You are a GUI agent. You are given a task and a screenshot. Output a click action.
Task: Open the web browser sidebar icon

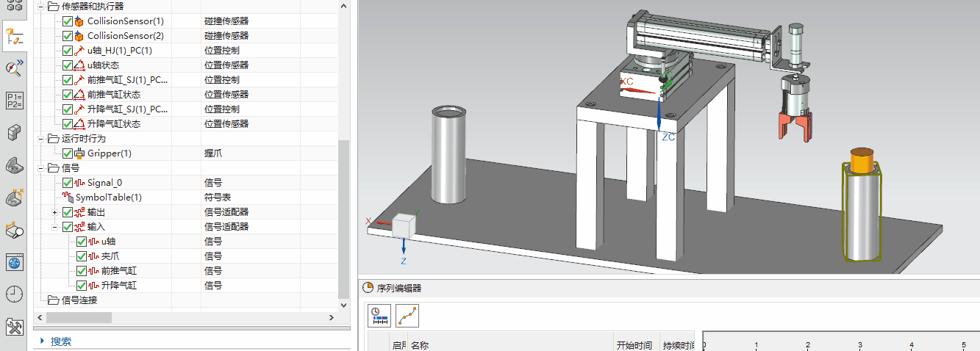coord(14,262)
